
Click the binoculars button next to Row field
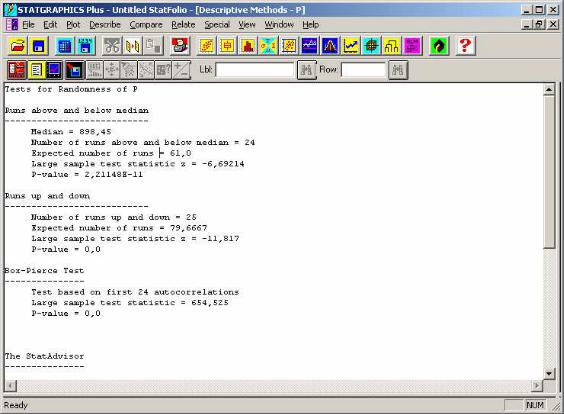pos(398,70)
